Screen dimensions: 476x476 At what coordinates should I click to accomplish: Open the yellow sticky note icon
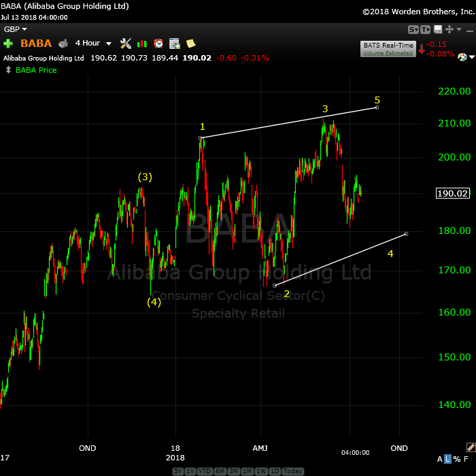tap(190, 44)
